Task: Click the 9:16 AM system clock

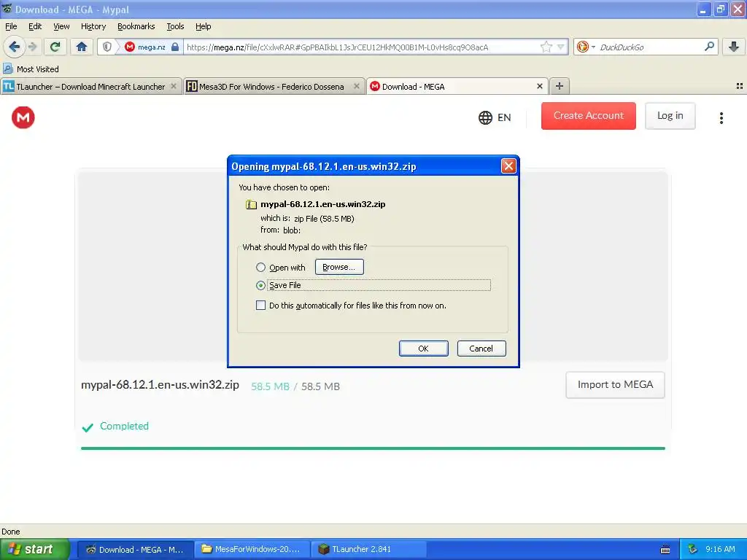Action: click(720, 550)
